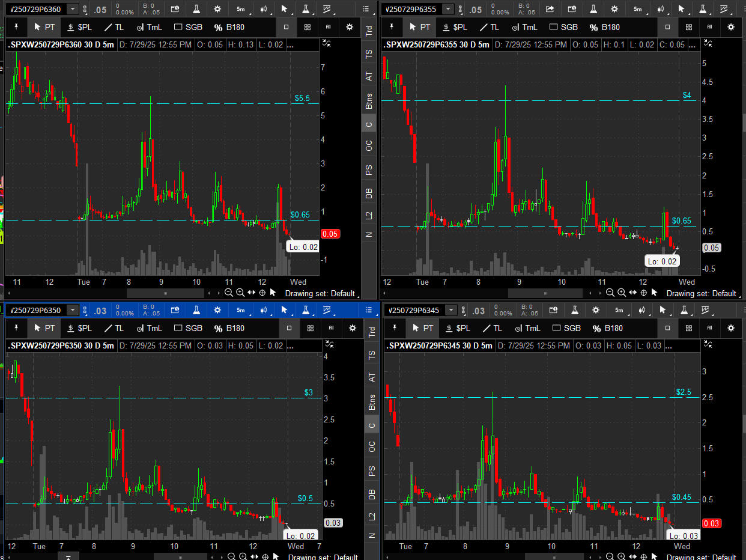Viewport: 746px width, 560px height.
Task: Open Drawing set: Default menu under P6360 chart
Action: 320,293
